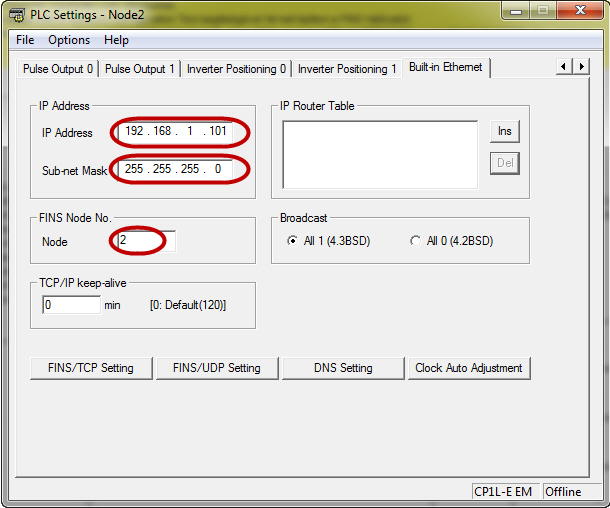Screen dimensions: 610x508
Task: Open the Options menu
Action: [x=69, y=40]
